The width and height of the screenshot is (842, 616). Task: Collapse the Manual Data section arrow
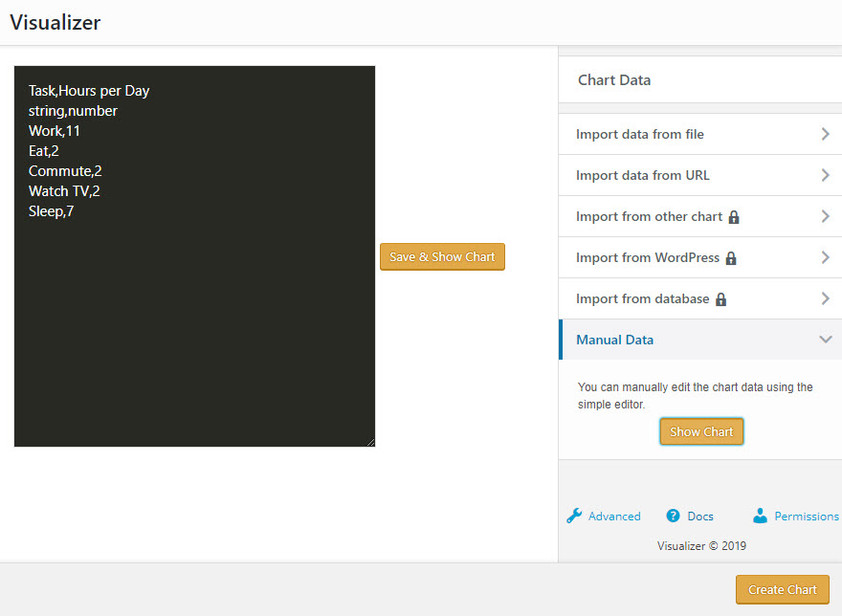[x=825, y=340]
